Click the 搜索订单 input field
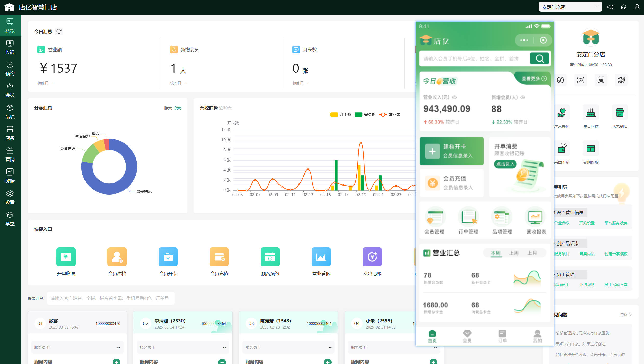This screenshot has width=644, height=364. 110,298
